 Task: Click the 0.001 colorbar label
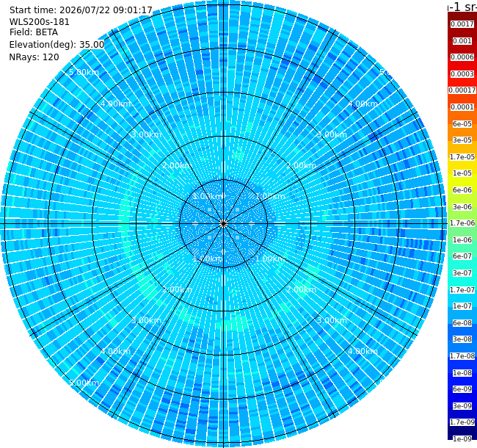click(462, 41)
